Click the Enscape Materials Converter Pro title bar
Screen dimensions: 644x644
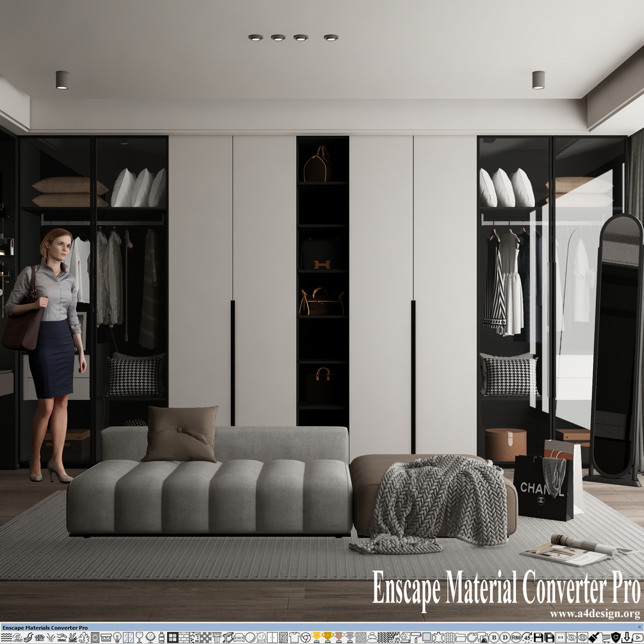pyautogui.click(x=322, y=627)
